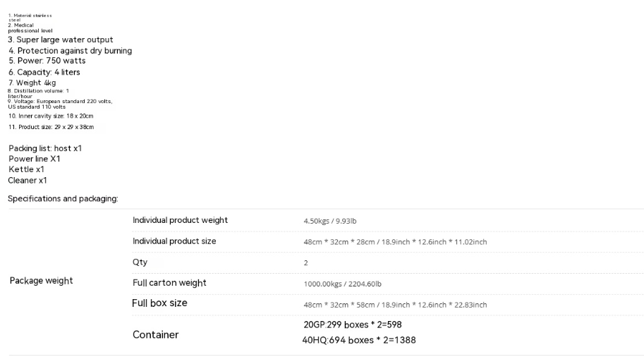Click the '20GP:299 boxes * 2=598' text
Screen dimensions: 644x357
(353, 325)
